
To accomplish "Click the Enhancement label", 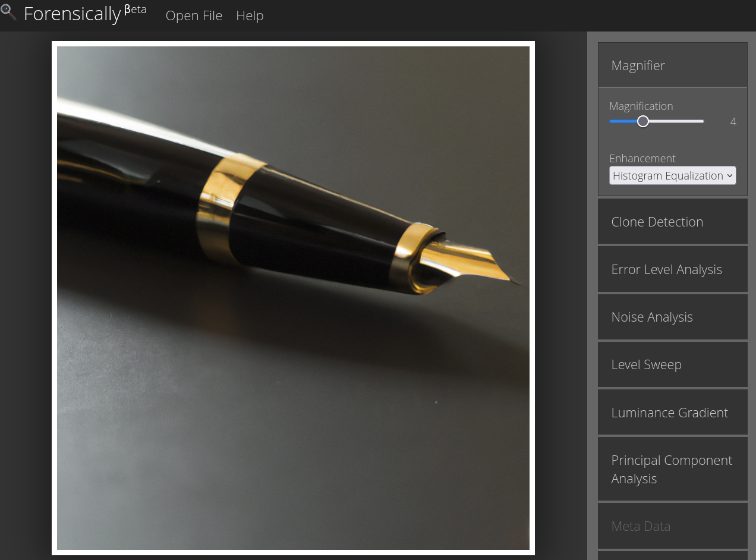I will 642,158.
